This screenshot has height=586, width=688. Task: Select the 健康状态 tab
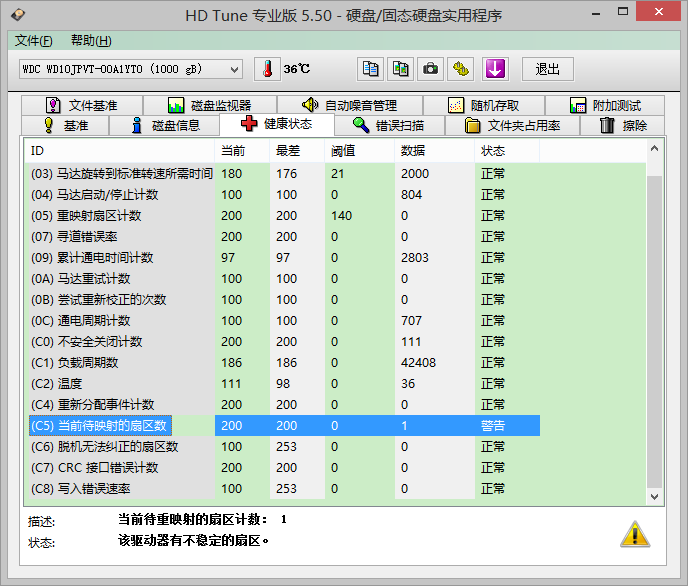coord(277,124)
